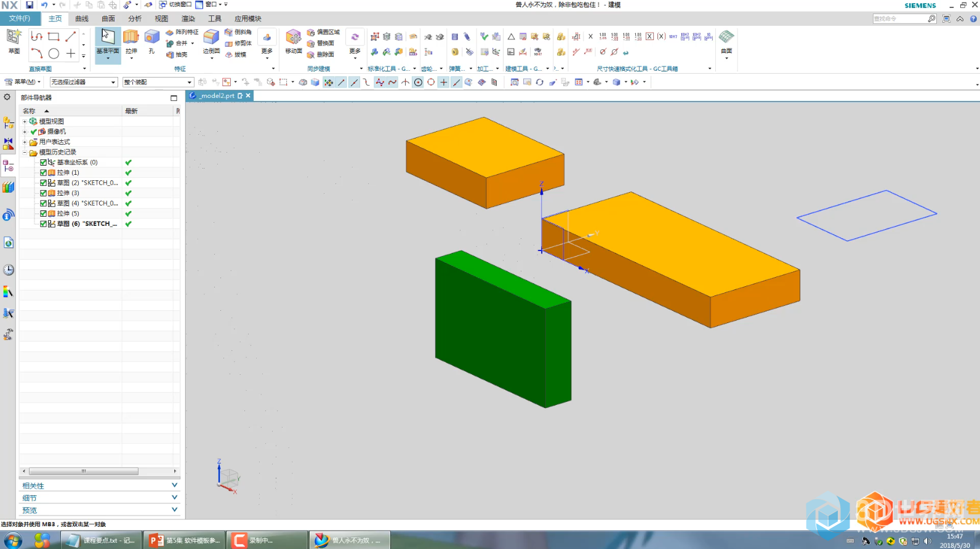
Task: Open the Reuse Library books icon
Action: coord(8,187)
